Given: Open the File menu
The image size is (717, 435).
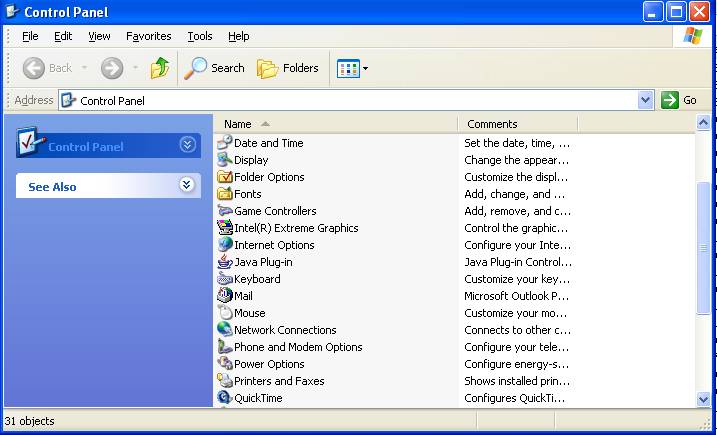Looking at the screenshot, I should (x=30, y=36).
